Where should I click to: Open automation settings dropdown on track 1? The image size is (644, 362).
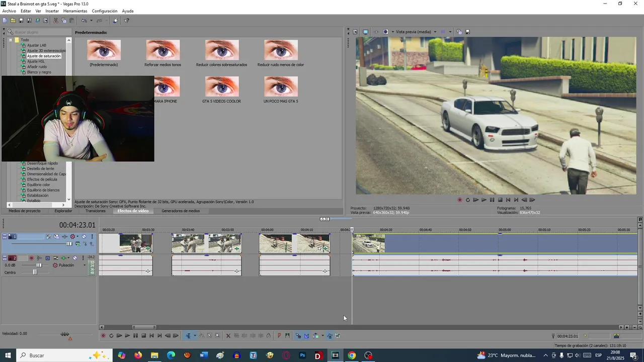point(77,236)
